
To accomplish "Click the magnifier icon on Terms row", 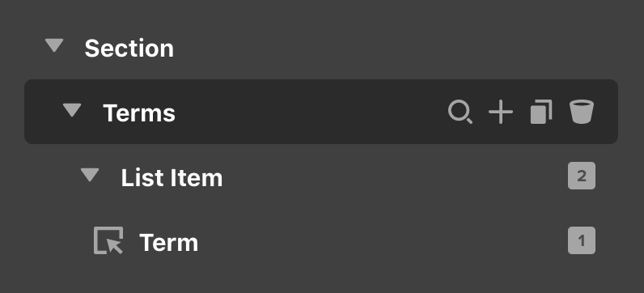I will (x=460, y=112).
